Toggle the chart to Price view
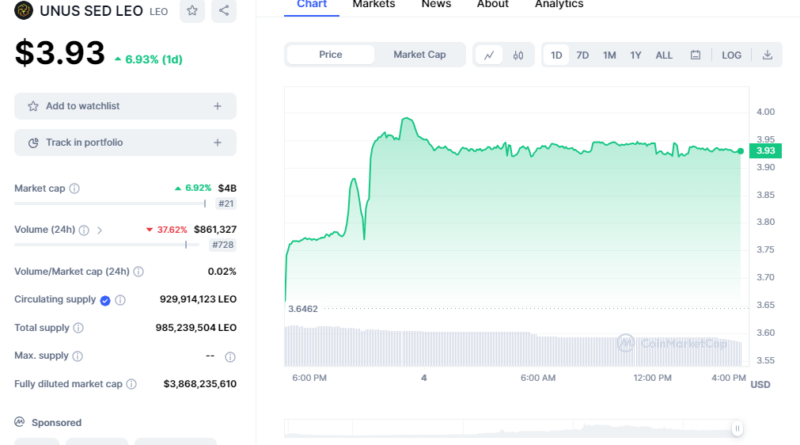Screen dimensions: 800x445 330,55
